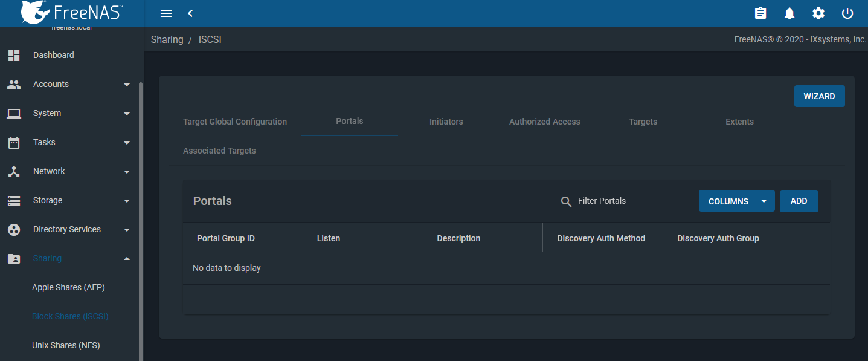Click the Network icon
Viewport: 868px width, 361px height.
pyautogui.click(x=14, y=171)
